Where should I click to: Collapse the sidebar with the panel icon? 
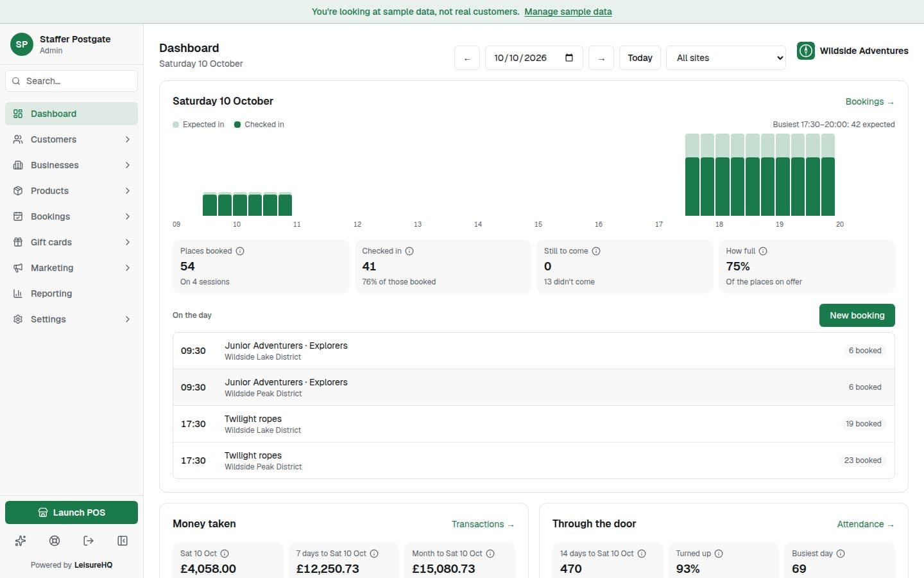click(x=123, y=541)
